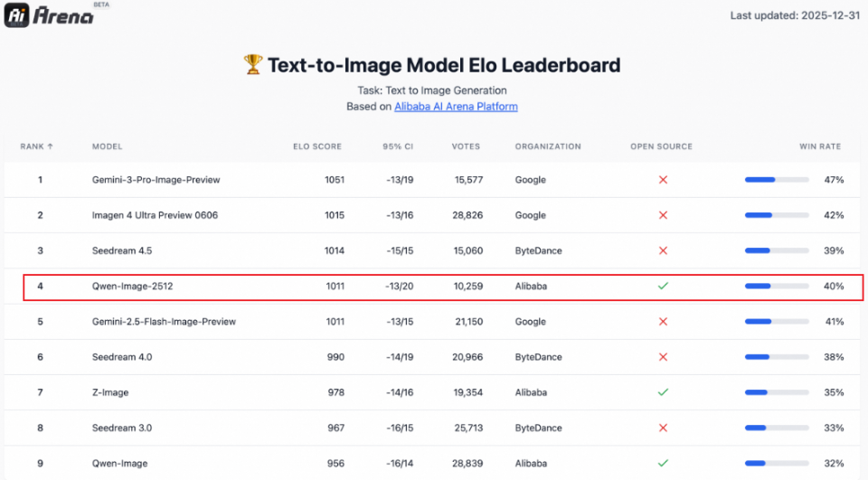Click the red X for Seedream 4.5

663,250
